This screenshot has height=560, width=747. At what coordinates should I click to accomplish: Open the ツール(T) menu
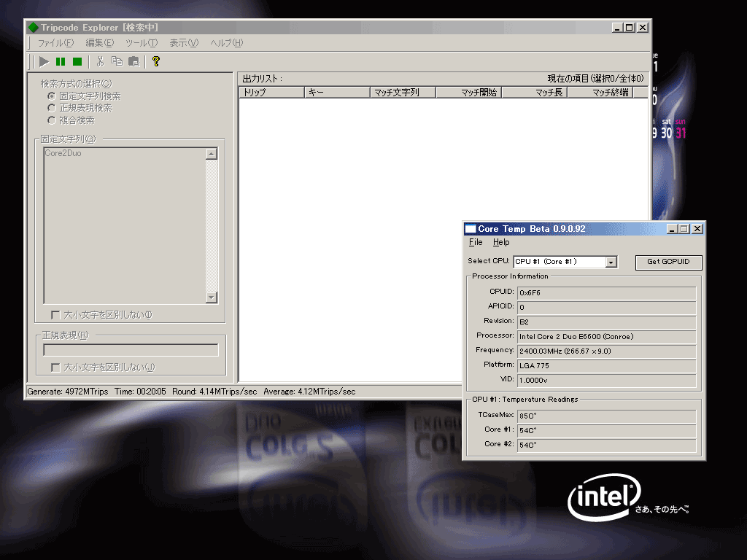141,43
